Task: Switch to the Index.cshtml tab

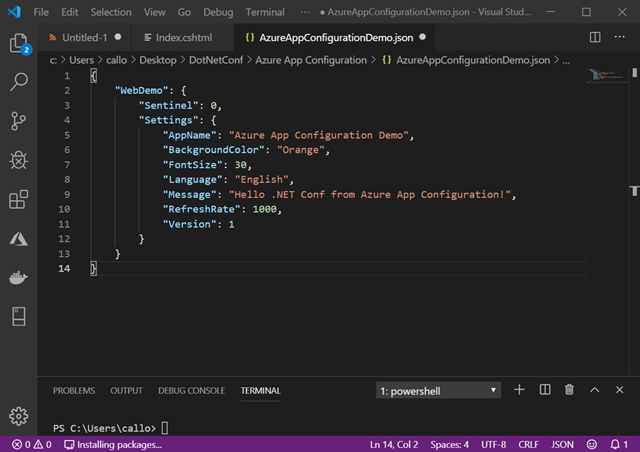Action: click(183, 38)
